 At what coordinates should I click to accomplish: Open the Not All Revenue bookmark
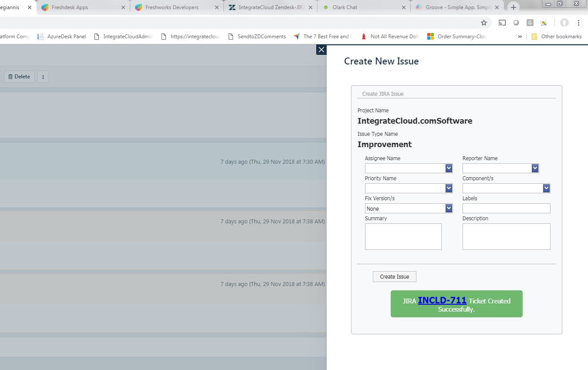(390, 37)
